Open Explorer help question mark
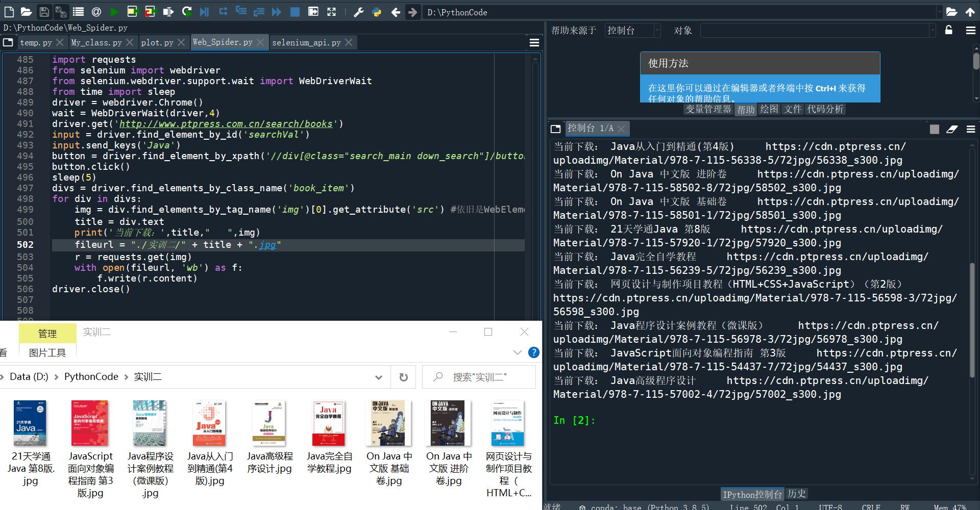This screenshot has width=980, height=510. tap(533, 352)
